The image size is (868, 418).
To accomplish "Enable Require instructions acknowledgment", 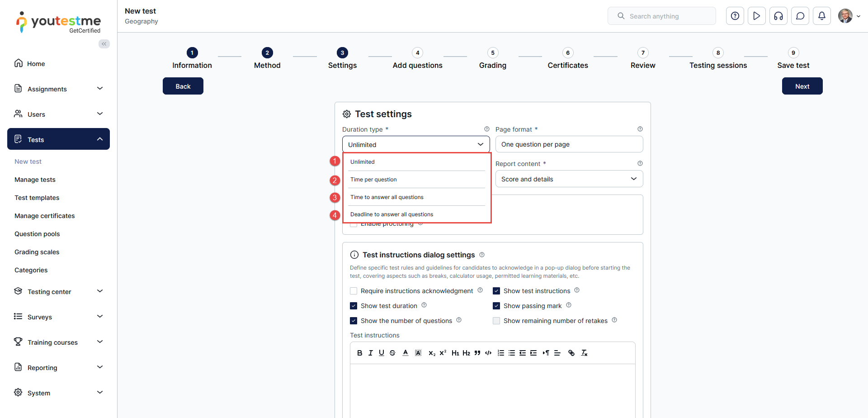I will [x=354, y=291].
